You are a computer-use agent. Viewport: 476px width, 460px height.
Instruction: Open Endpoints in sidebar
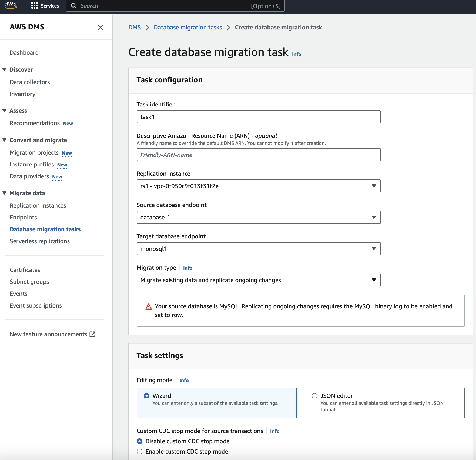coord(23,217)
